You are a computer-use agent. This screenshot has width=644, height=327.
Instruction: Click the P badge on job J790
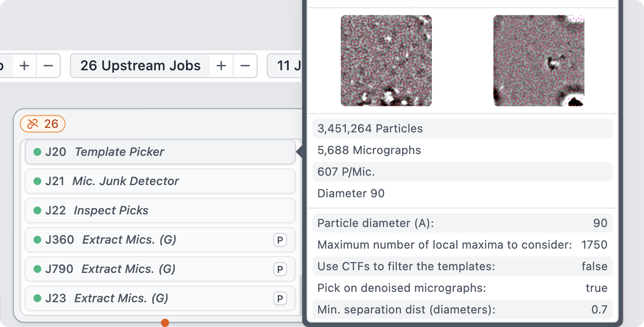(x=280, y=269)
